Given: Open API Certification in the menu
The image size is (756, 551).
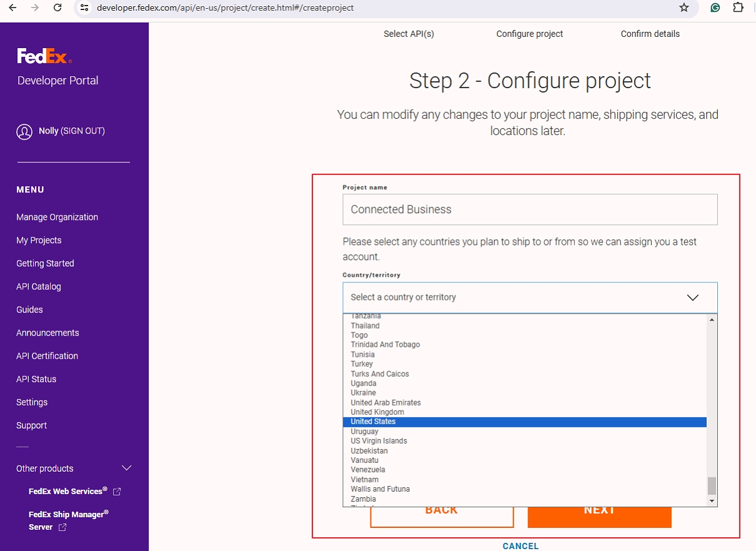Looking at the screenshot, I should 47,355.
